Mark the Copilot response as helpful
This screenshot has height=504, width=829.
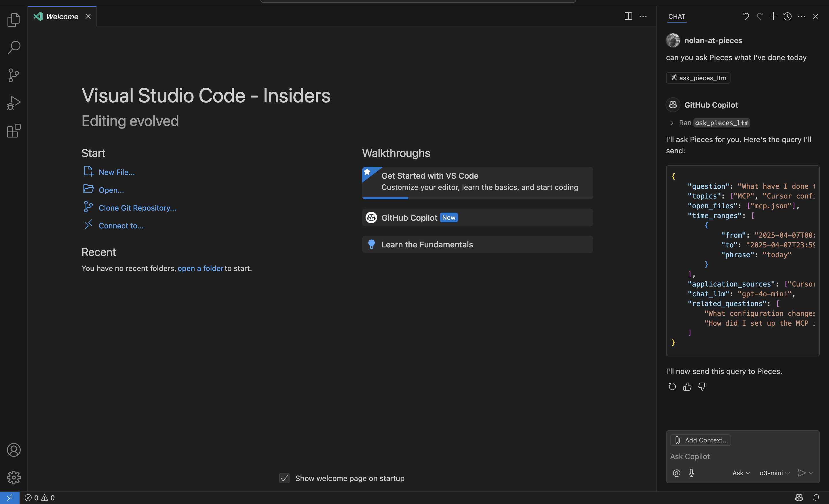pyautogui.click(x=687, y=387)
